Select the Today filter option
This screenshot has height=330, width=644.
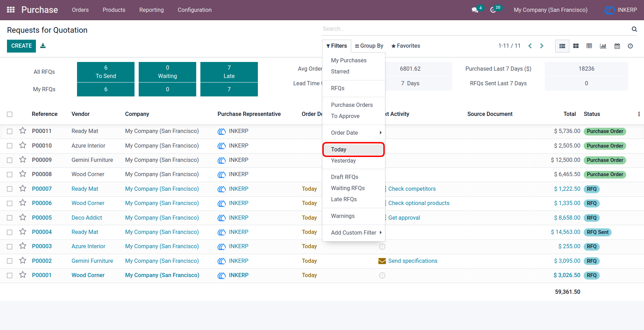(353, 149)
